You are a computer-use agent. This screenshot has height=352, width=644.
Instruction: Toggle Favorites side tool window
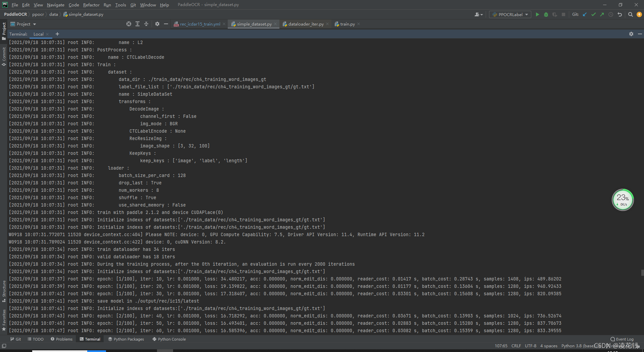[4, 320]
